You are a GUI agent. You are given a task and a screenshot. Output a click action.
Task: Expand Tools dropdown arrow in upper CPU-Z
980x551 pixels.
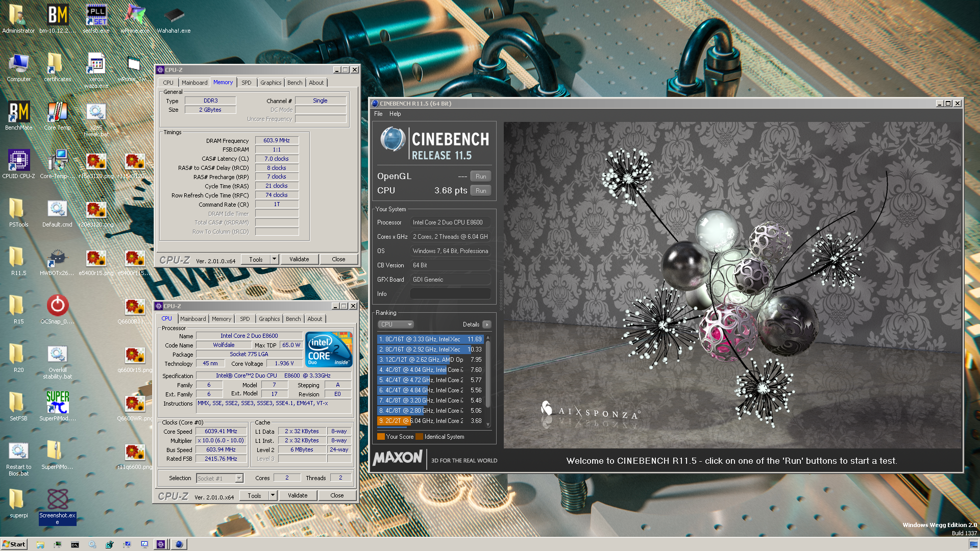pyautogui.click(x=274, y=259)
